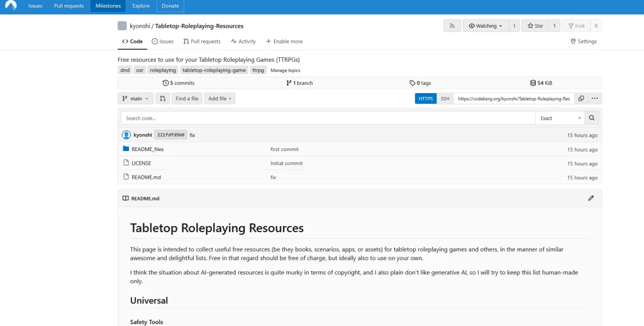This screenshot has width=644, height=326.
Task: Open the 'first commit' message link
Action: coord(284,149)
